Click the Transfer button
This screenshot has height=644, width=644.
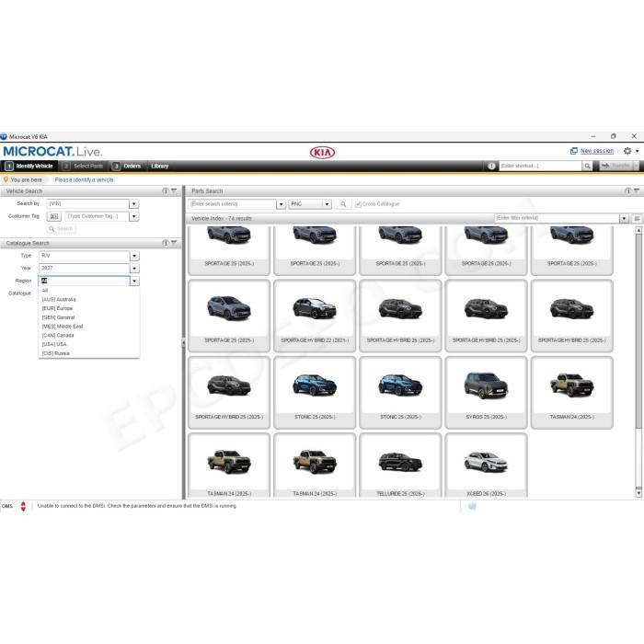(615, 166)
